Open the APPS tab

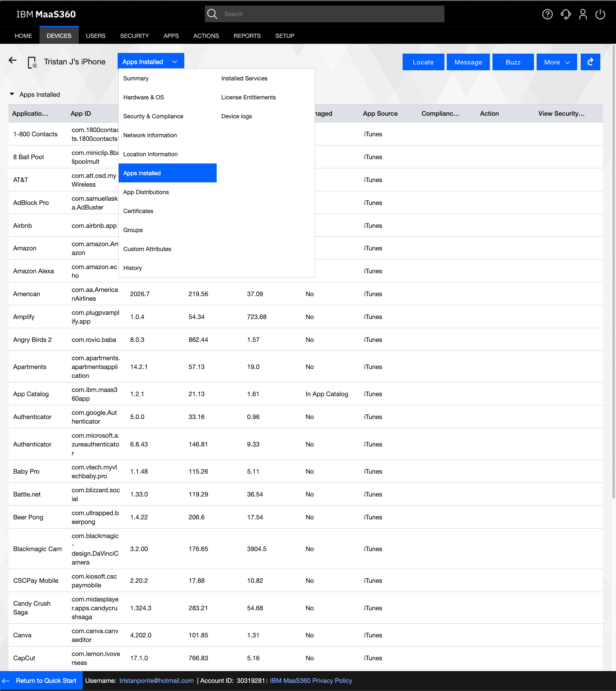tap(171, 36)
